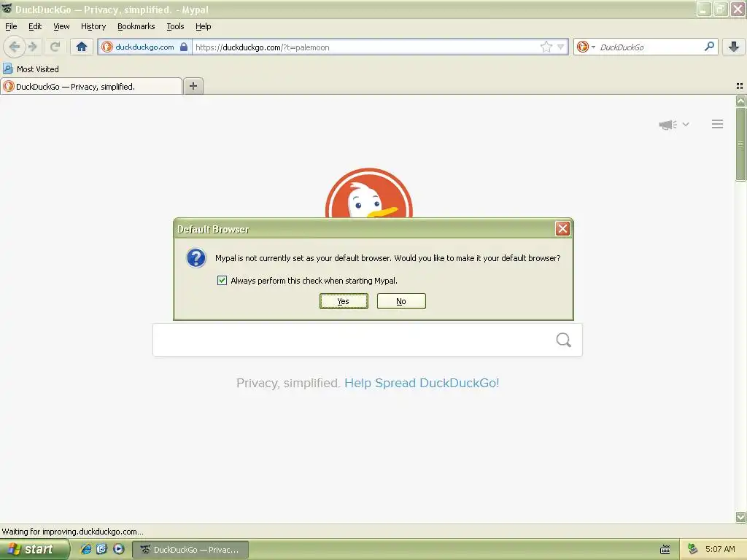The width and height of the screenshot is (747, 560).
Task: Open the Most Visited bookmarks folder
Action: coord(31,69)
